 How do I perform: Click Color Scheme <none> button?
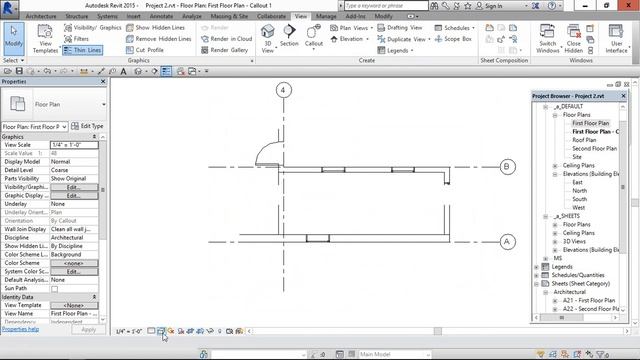coord(74,263)
